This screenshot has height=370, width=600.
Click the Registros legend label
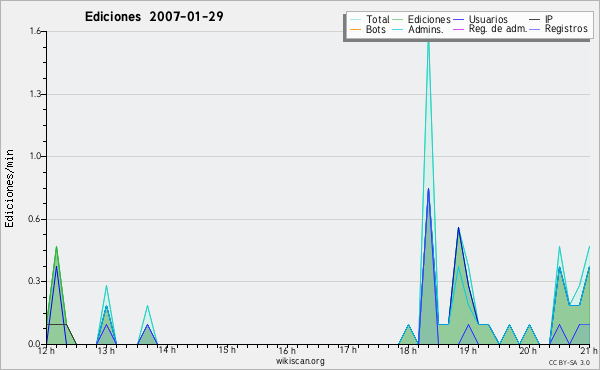(566, 29)
